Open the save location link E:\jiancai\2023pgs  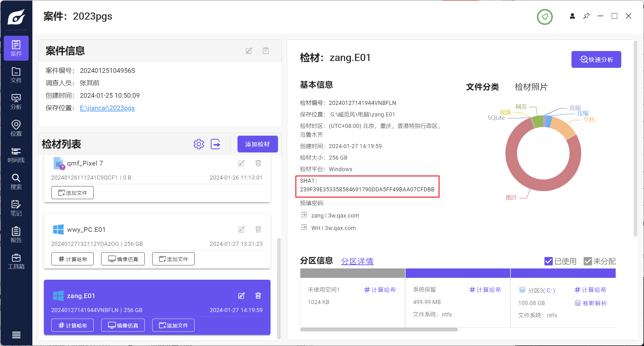[107, 108]
